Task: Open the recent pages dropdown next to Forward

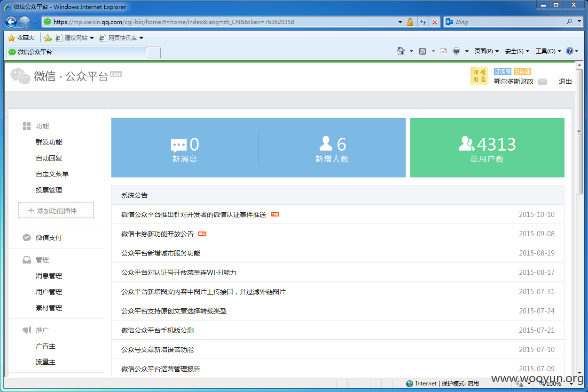Action: tap(35, 22)
